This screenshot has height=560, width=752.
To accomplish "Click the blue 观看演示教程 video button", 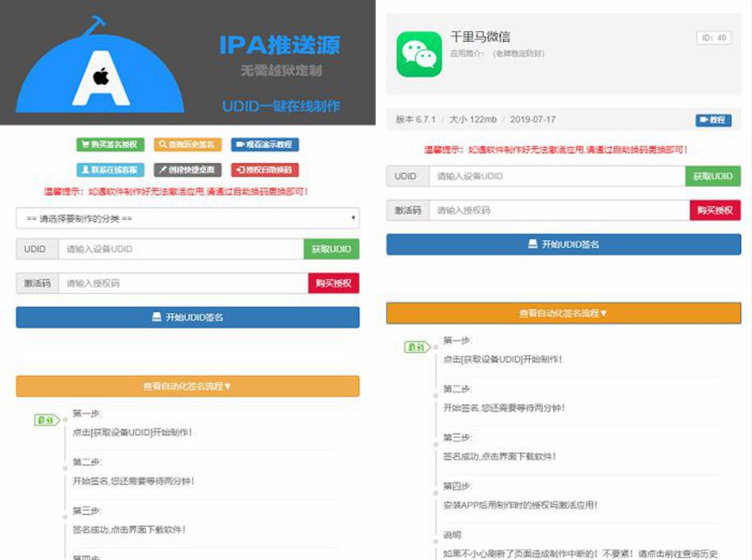I will coord(265,145).
